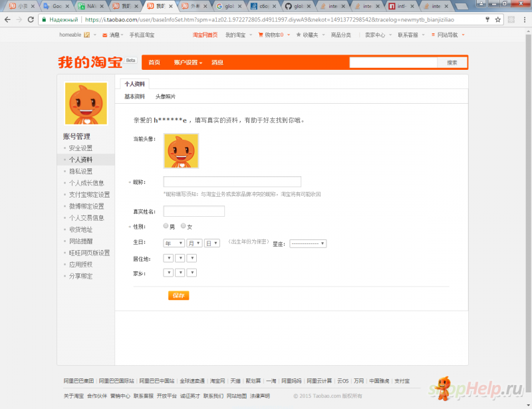This screenshot has width=532, height=409.
Task: Open 首页 in the orange navigation bar
Action: tap(154, 63)
